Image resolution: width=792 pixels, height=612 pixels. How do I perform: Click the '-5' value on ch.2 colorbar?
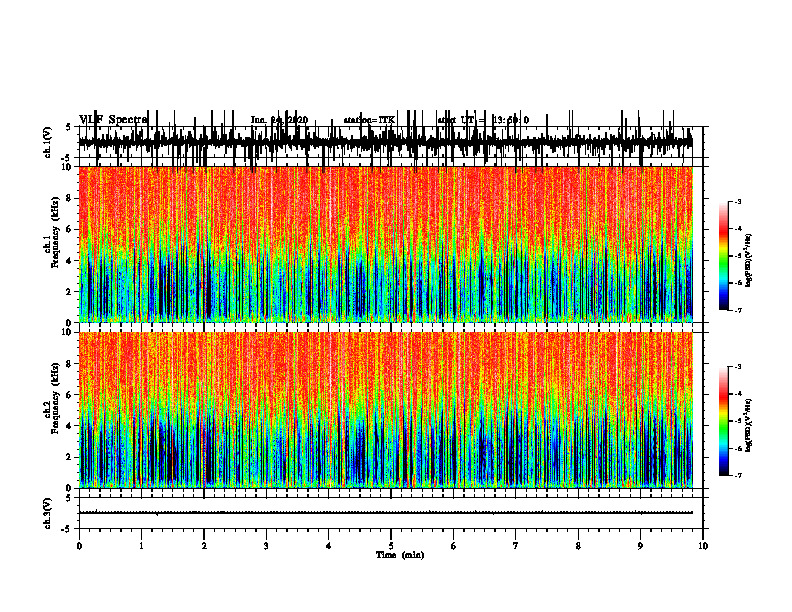(x=737, y=421)
